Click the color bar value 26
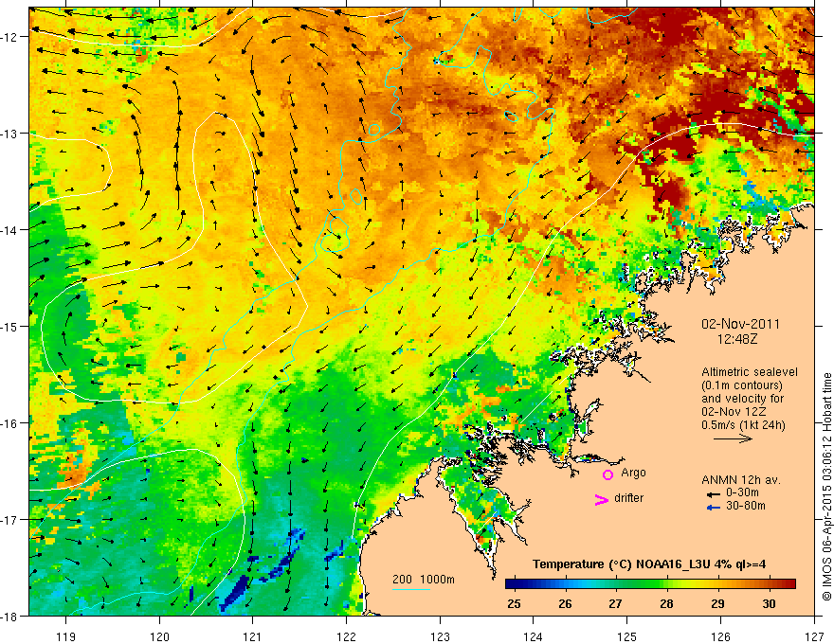 [x=565, y=603]
